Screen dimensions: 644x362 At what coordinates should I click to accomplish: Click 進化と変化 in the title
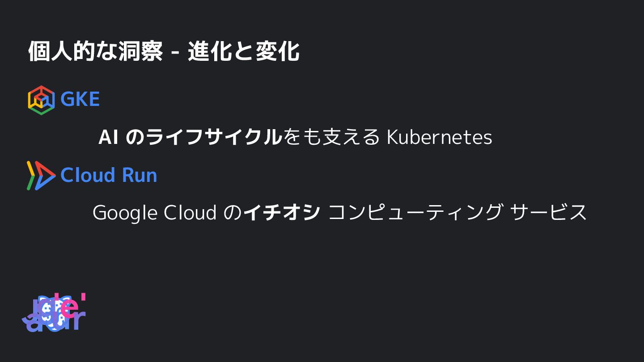(x=243, y=52)
